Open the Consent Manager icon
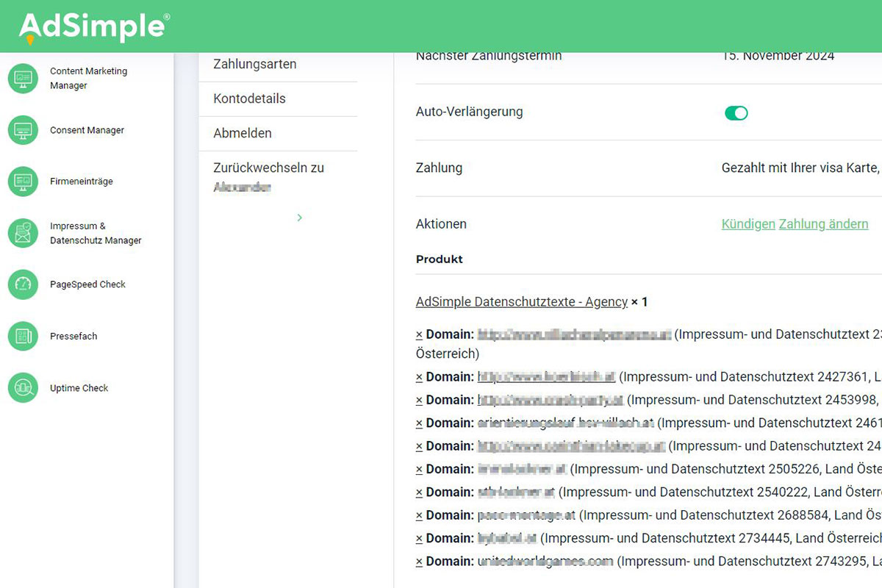882x588 pixels. tap(23, 130)
